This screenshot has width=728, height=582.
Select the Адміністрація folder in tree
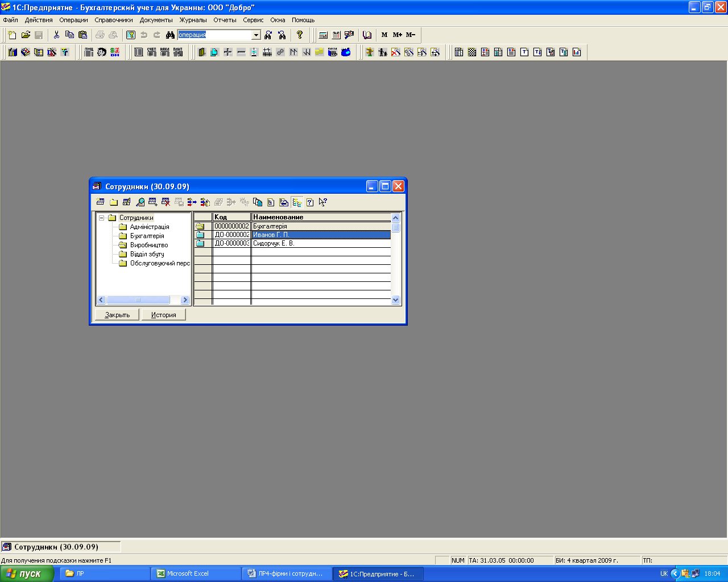[x=150, y=227]
